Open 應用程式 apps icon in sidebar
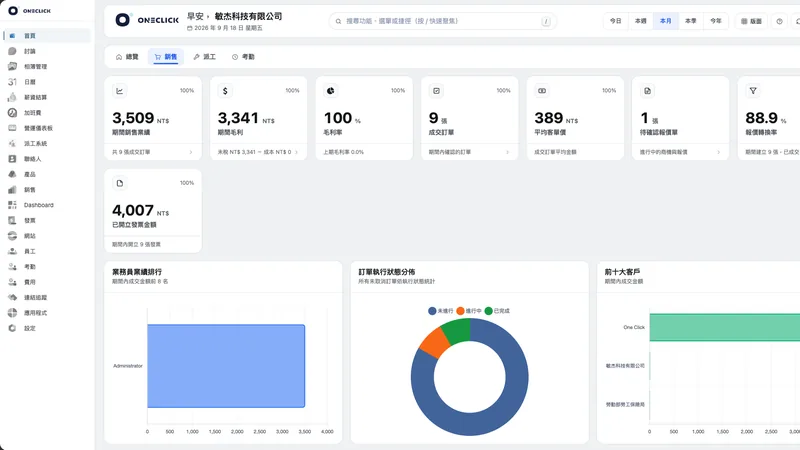The width and height of the screenshot is (800, 450). pyautogui.click(x=12, y=313)
